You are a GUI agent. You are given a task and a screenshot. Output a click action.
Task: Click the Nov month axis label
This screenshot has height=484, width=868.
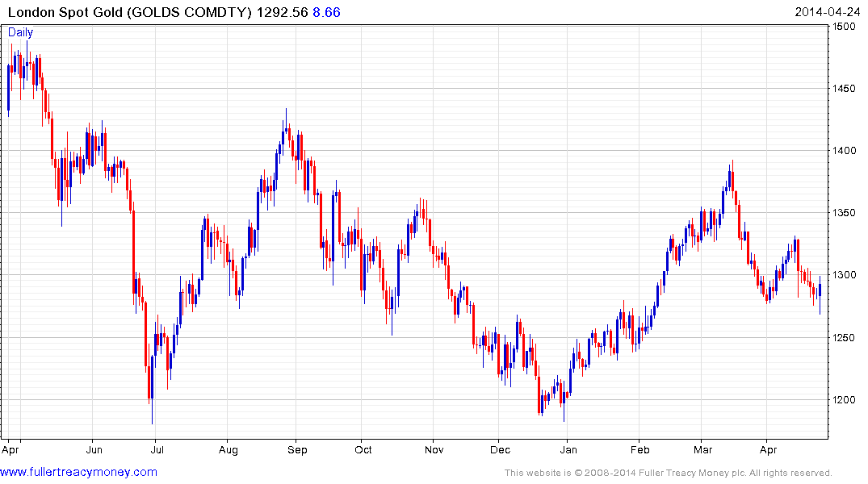coord(434,449)
